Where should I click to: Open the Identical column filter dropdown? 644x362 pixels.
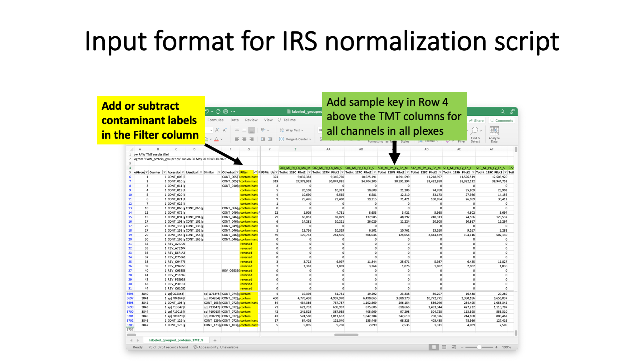click(x=201, y=172)
